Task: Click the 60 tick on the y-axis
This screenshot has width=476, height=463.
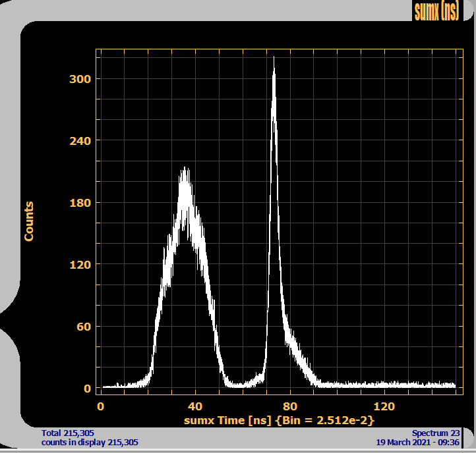Action: coord(83,327)
